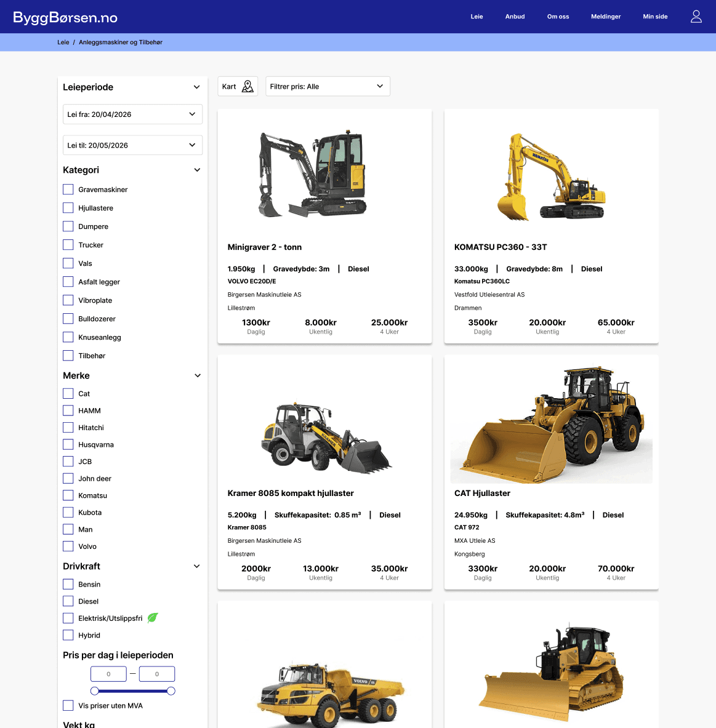Image resolution: width=716 pixels, height=728 pixels.
Task: Open the CAT Hjullaster image
Action: tap(551, 425)
